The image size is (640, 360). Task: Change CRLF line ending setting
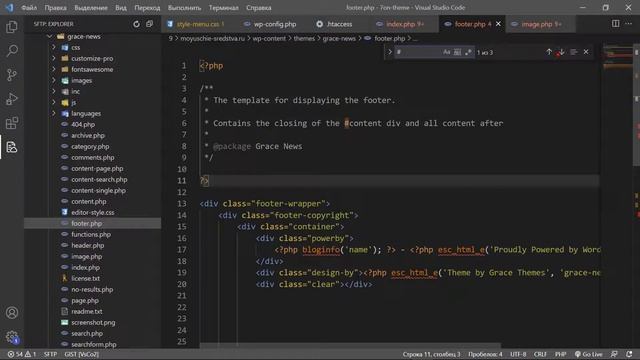pyautogui.click(x=540, y=354)
